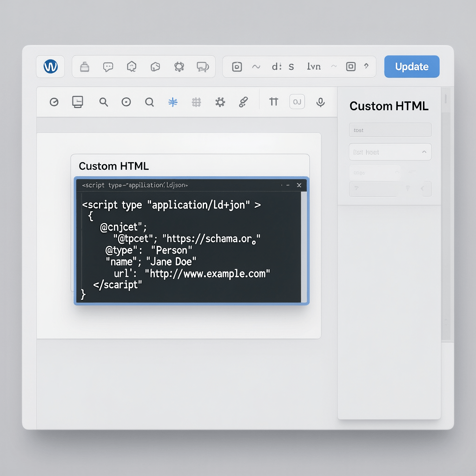Click the second round search icon
This screenshot has height=476, width=476.
click(x=149, y=102)
